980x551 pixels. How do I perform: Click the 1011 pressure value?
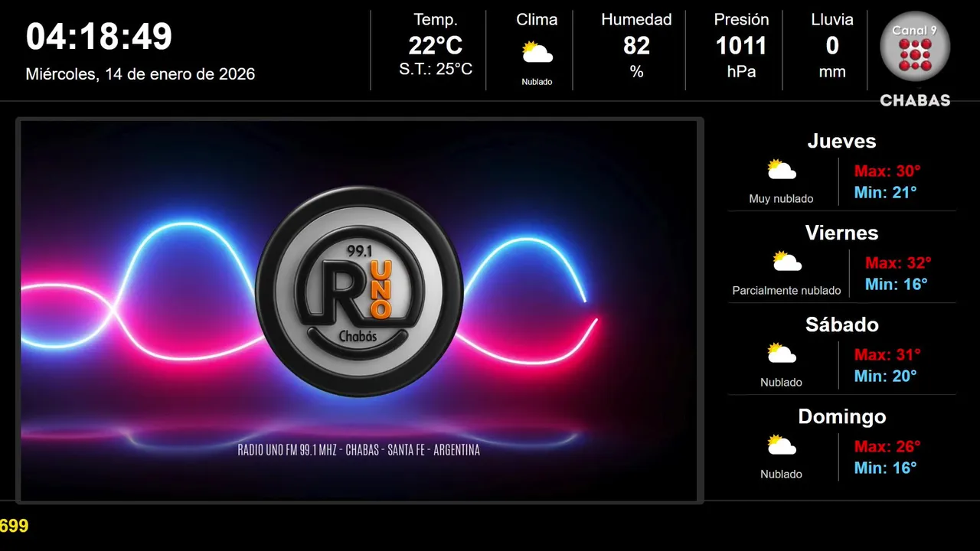[741, 46]
